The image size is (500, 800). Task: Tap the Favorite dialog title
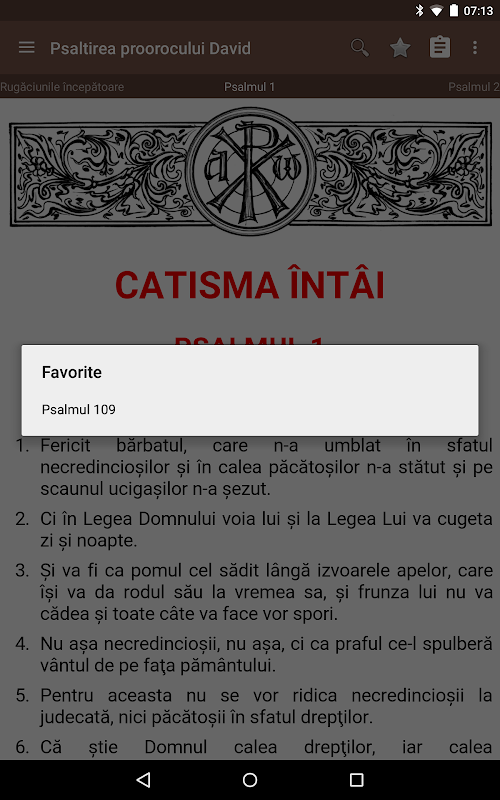pyautogui.click(x=72, y=372)
